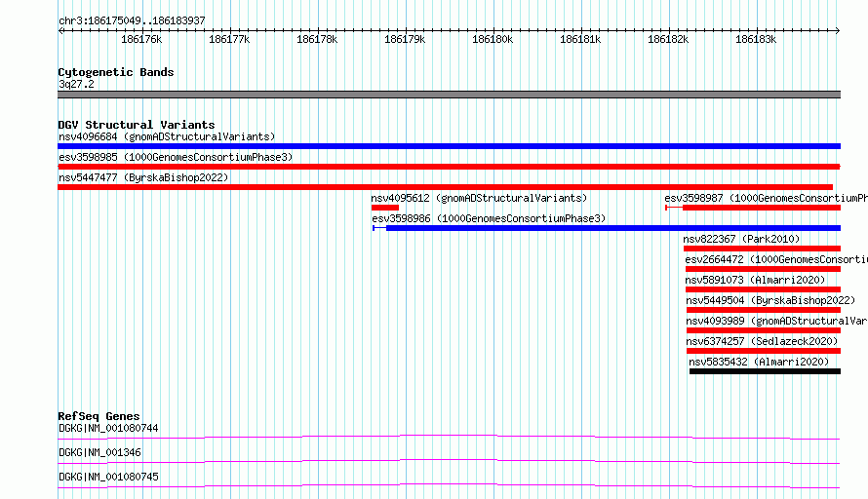Select nsv5449504 (ByrskaBishop2022) variant
The image size is (868, 499).
(770, 300)
